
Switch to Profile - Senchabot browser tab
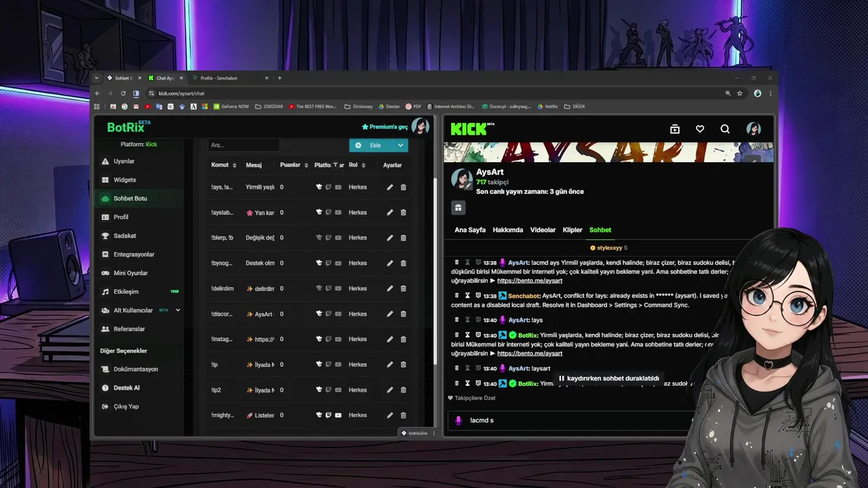[231, 78]
